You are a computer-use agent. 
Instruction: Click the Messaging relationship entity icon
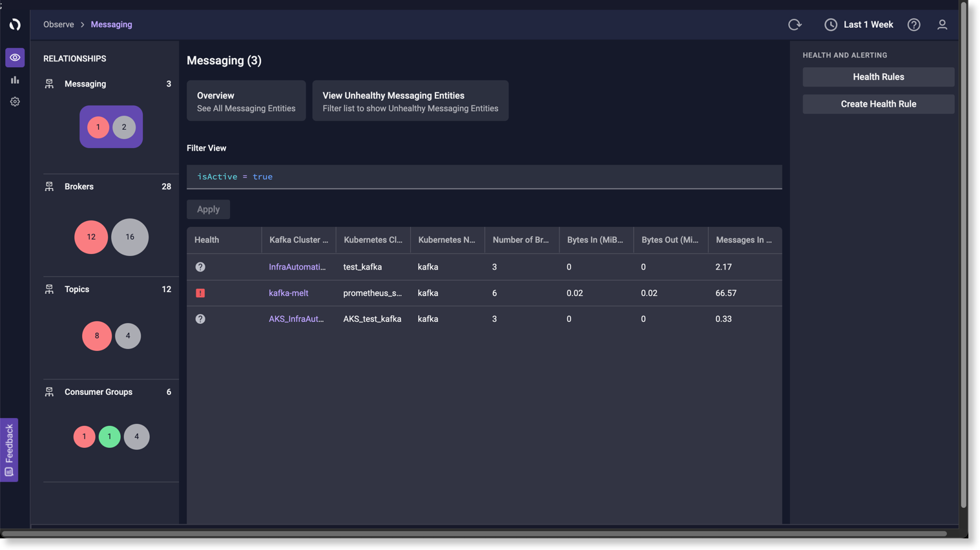tap(49, 84)
